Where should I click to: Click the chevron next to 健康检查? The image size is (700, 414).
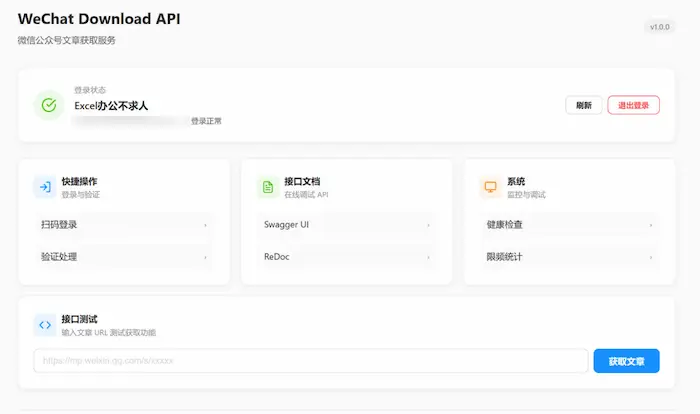tap(652, 226)
